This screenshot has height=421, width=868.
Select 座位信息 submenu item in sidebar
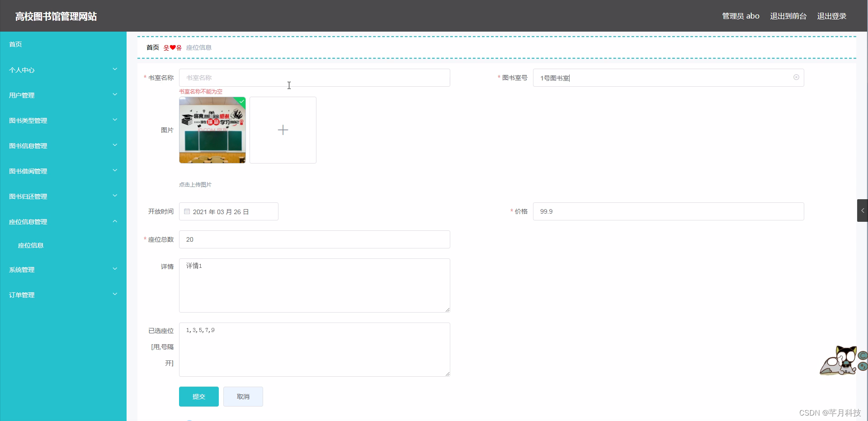click(x=30, y=245)
